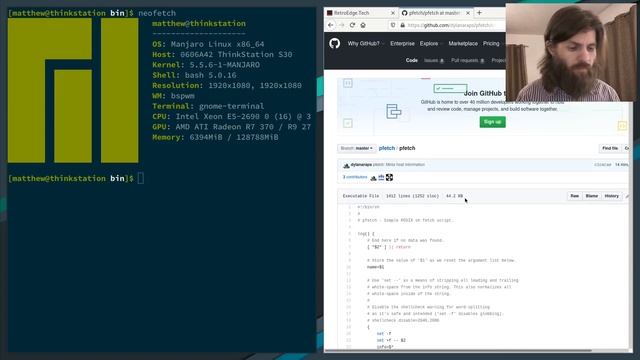Click the 'OS: Manjaro Linux x86_64' line
Image resolution: width=640 pixels, height=360 pixels.
tap(208, 44)
